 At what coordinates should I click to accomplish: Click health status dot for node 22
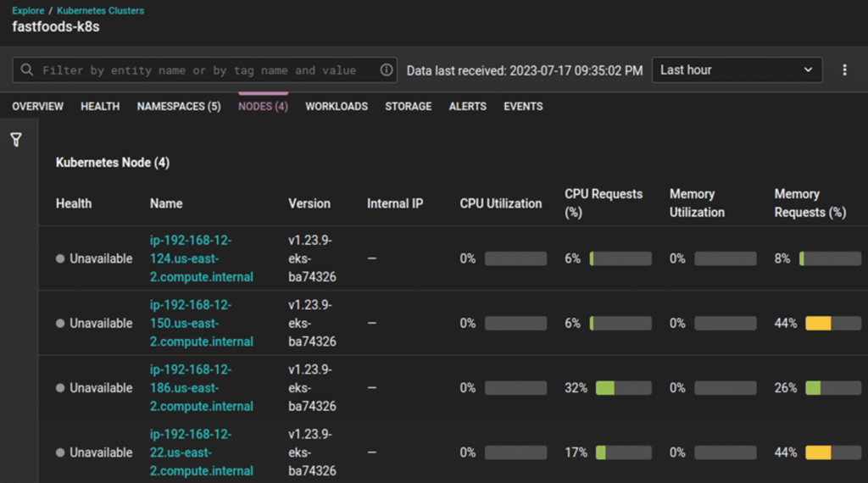(x=60, y=452)
